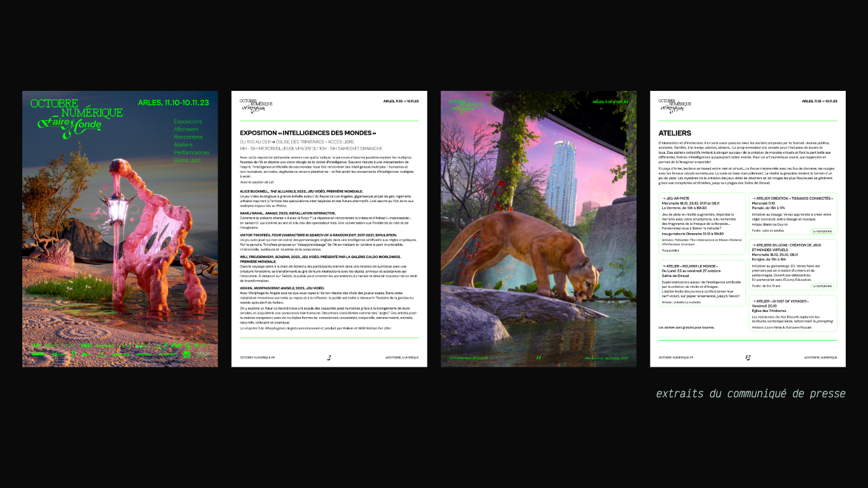Click 'Ateliers' in the cover poster list
868x488 pixels.
[x=183, y=145]
